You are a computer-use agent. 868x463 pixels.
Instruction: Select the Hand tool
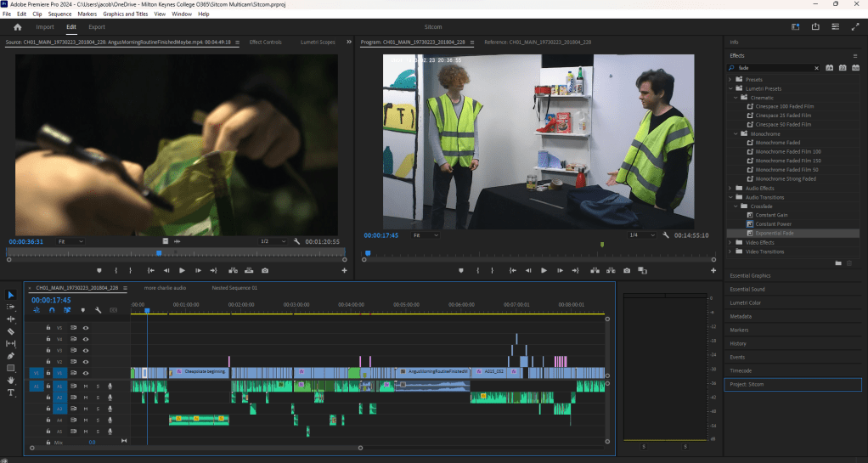click(11, 381)
